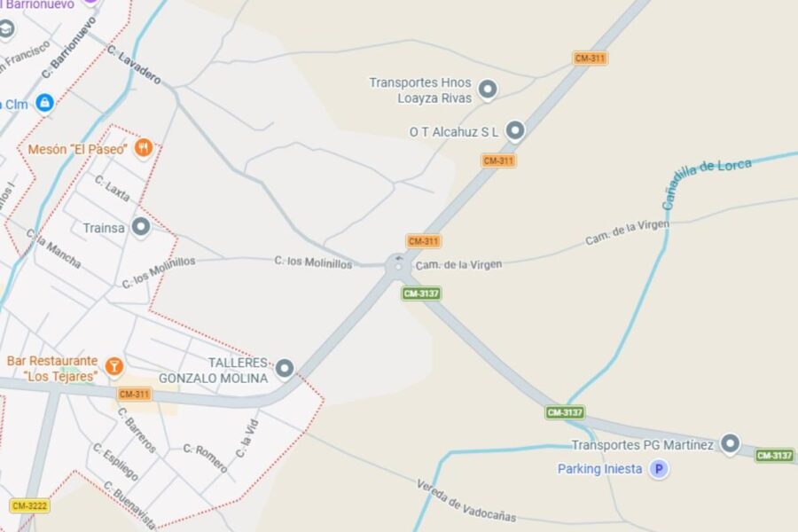The image size is (798, 532).
Task: Click the Mesón "El Paseo" restaurant pin
Action: (144, 149)
